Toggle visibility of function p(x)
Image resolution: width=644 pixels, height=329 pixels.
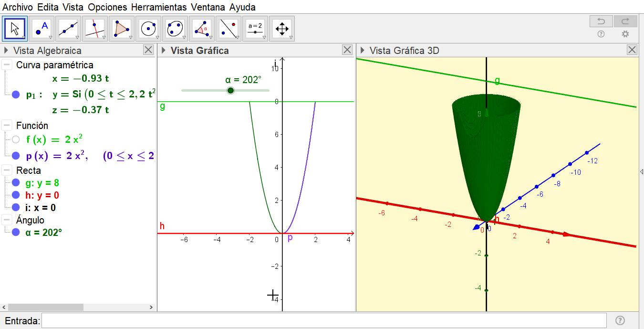pos(16,156)
